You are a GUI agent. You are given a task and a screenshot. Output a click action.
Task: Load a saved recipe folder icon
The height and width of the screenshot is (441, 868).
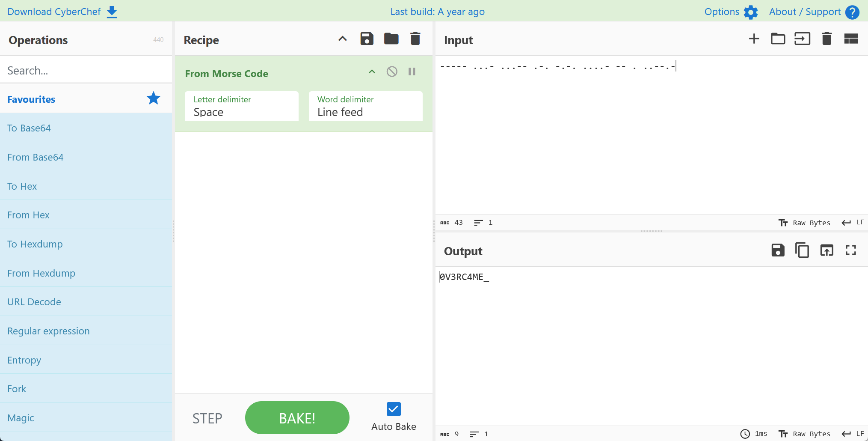(x=391, y=39)
